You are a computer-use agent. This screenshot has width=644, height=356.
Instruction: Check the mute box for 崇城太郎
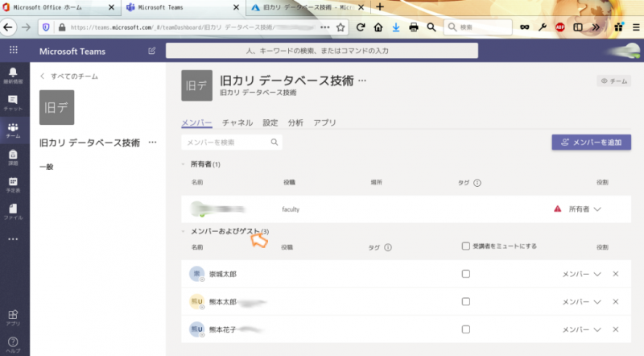tap(466, 274)
